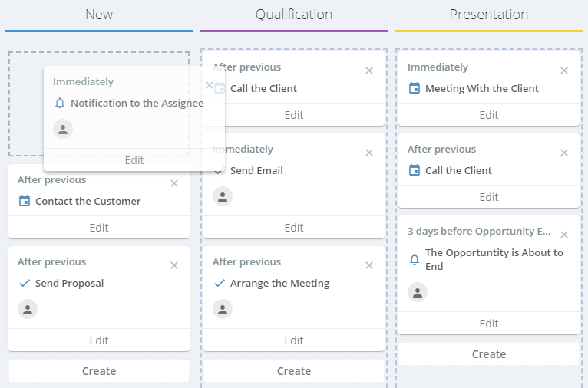This screenshot has width=588, height=388.
Task: Click the user avatar on Send Proposal card
Action: point(28,309)
